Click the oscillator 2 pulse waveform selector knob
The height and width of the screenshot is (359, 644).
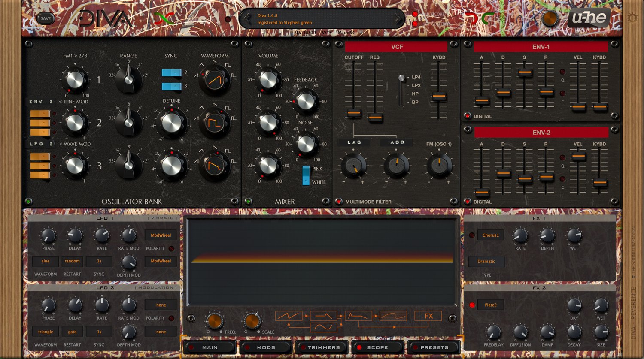[x=215, y=123]
